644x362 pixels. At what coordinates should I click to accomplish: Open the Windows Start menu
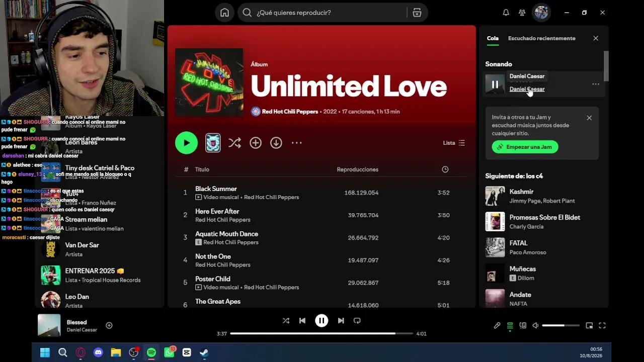point(45,352)
